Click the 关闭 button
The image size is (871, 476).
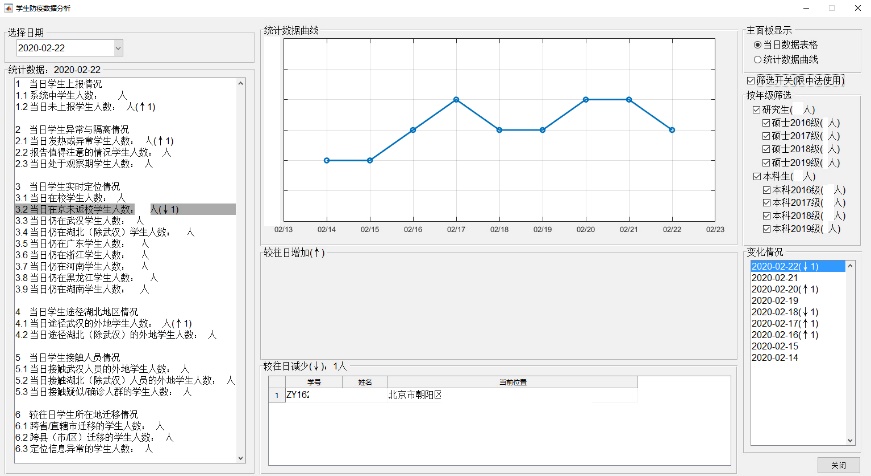click(837, 465)
